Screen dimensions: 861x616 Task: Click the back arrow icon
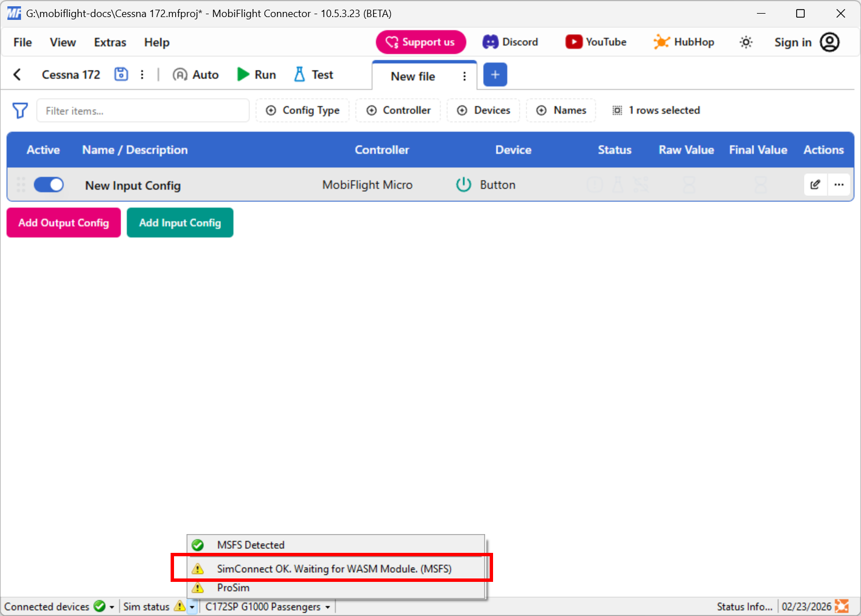17,75
